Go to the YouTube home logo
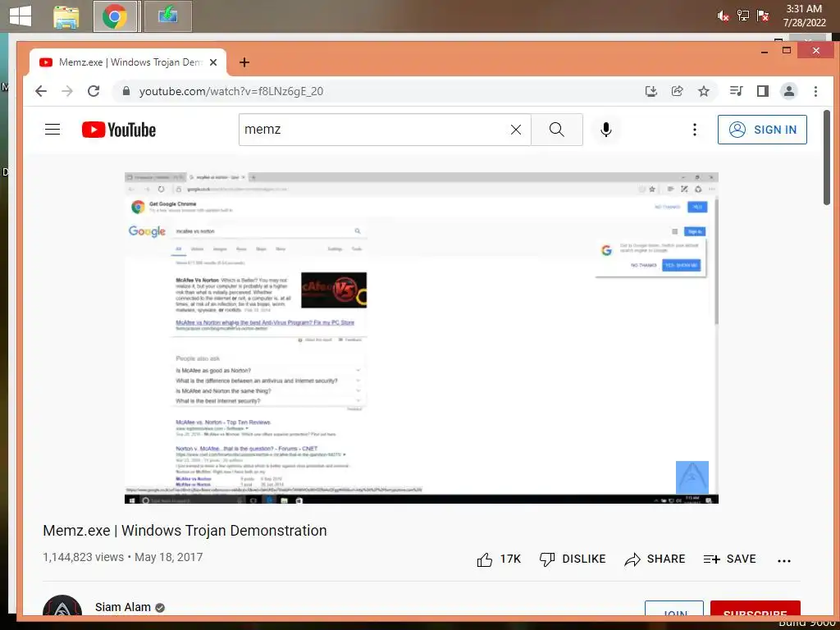Screen dimensions: 840x630 point(119,130)
